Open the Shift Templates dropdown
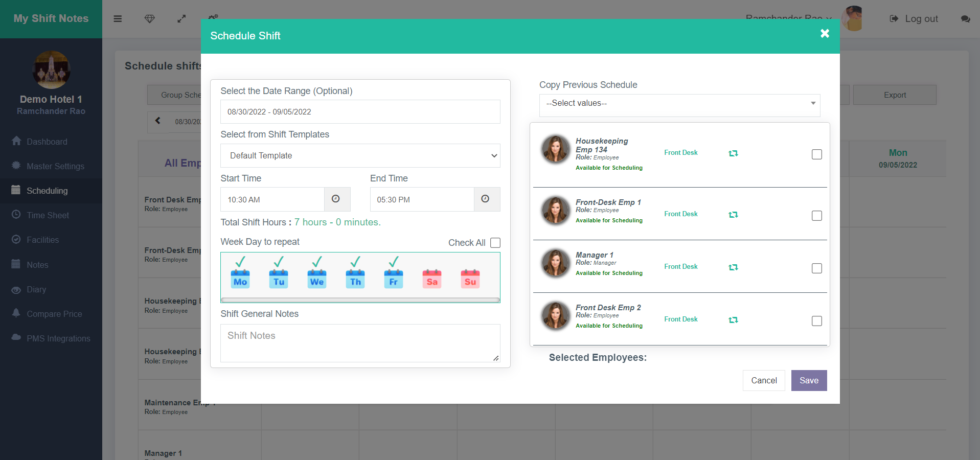 (360, 155)
